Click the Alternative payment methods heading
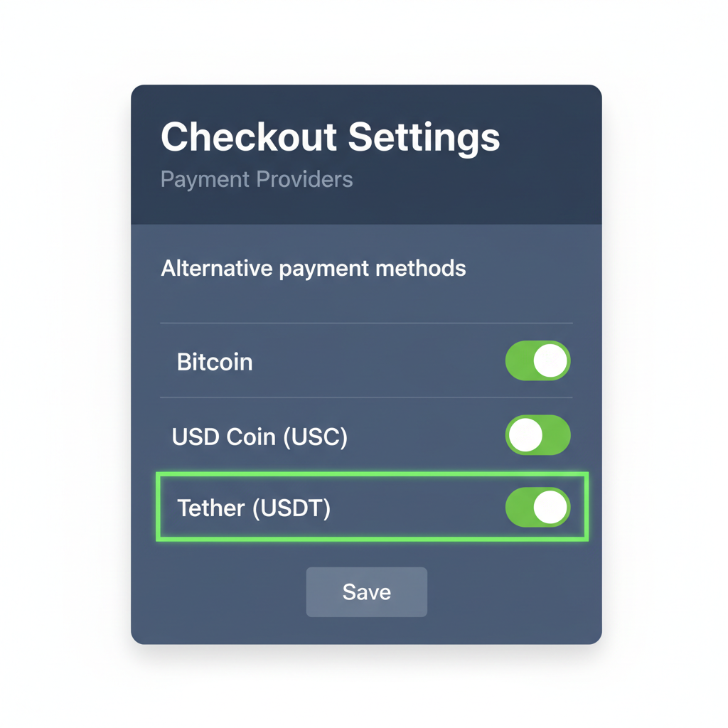The width and height of the screenshot is (728, 728). 314,268
